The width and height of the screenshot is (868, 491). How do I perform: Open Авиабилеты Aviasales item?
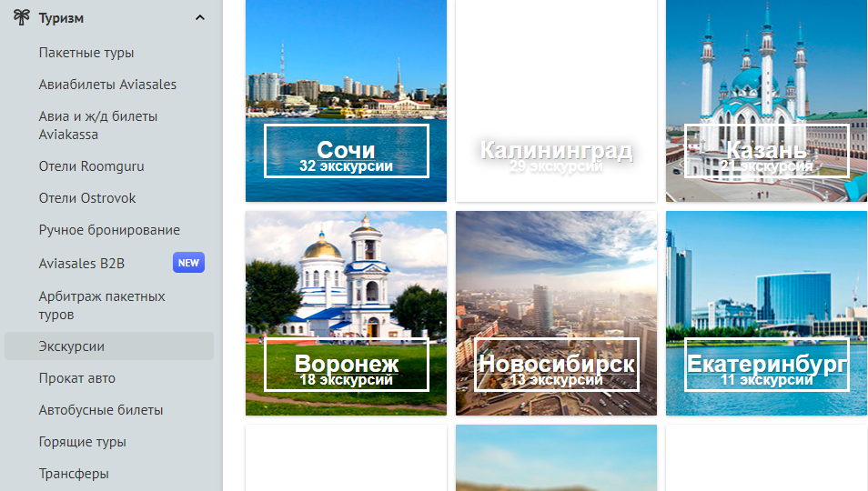[107, 84]
